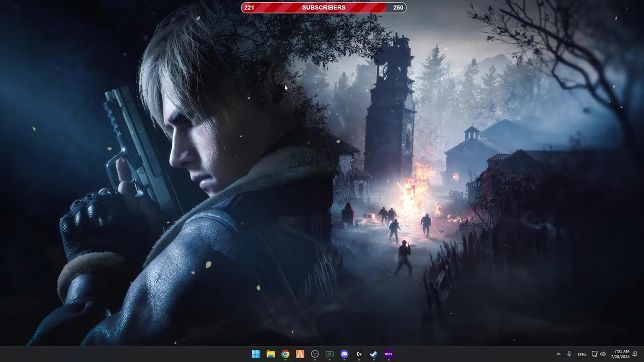Image resolution: width=644 pixels, height=362 pixels.
Task: Show hidden system tray icons
Action: point(558,354)
